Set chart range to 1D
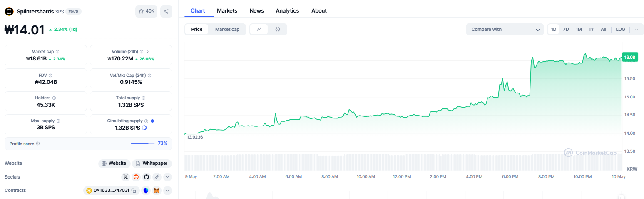644x199 pixels. click(554, 29)
